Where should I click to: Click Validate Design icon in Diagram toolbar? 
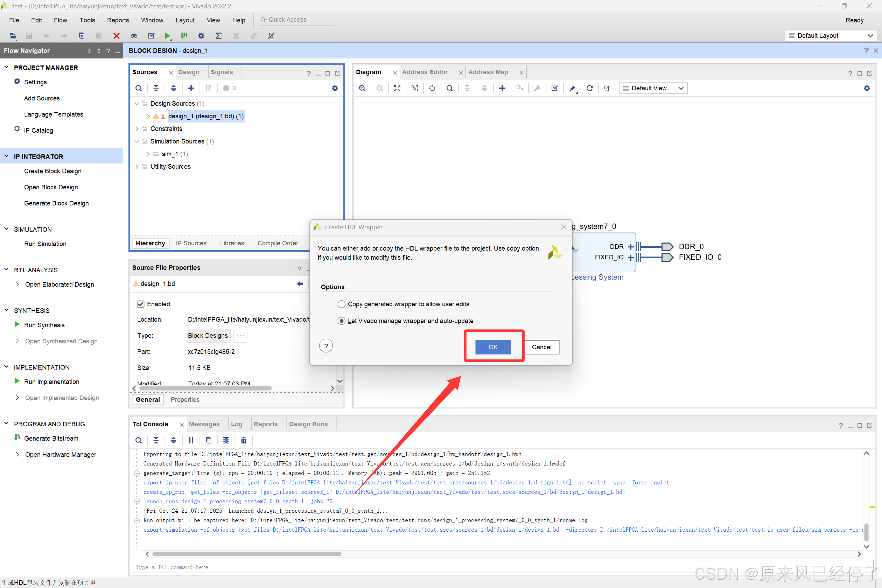(x=554, y=88)
